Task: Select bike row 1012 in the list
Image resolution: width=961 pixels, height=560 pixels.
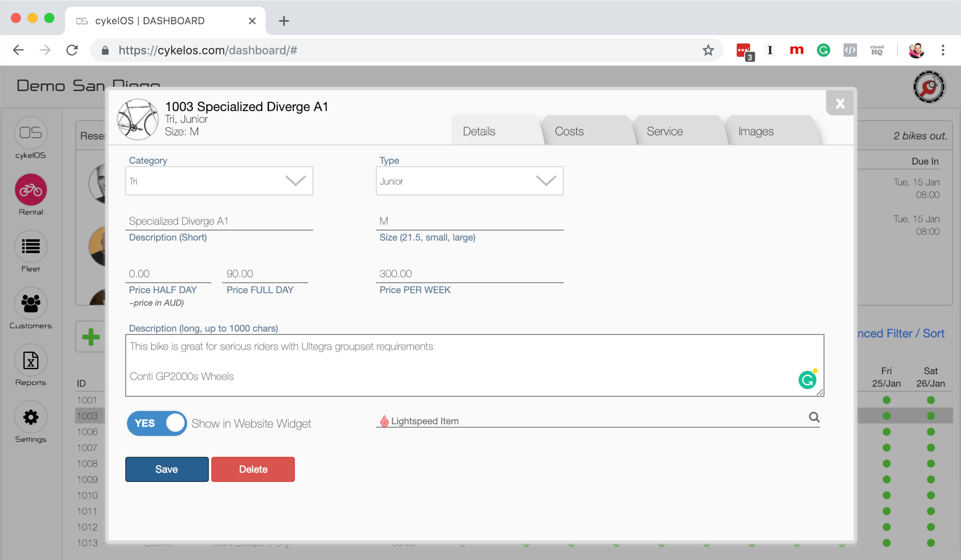Action: coord(87,527)
